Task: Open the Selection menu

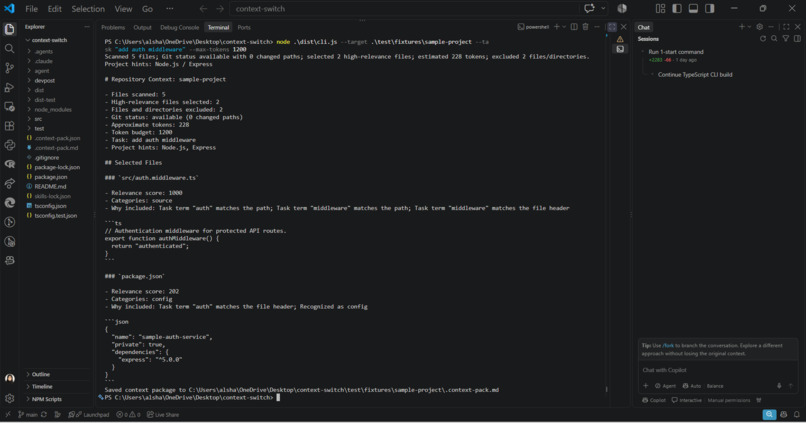Action: pos(88,9)
